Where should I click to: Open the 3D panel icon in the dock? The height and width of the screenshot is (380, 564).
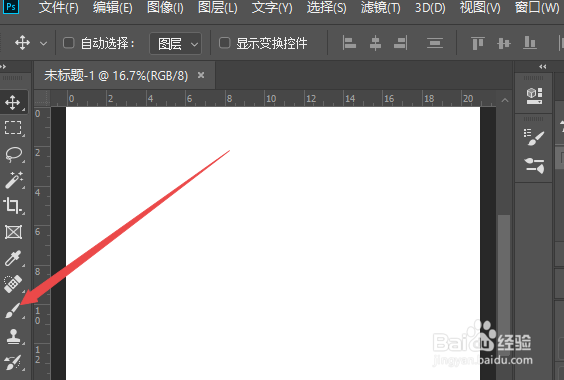(x=534, y=96)
